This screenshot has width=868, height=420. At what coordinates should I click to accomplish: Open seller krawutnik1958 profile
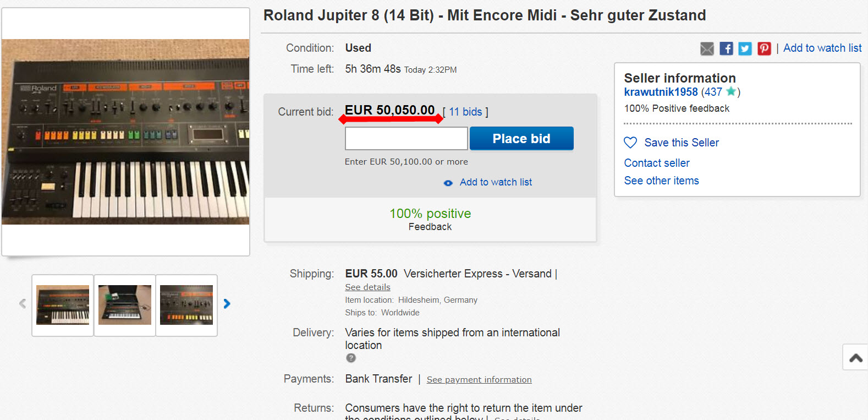661,92
